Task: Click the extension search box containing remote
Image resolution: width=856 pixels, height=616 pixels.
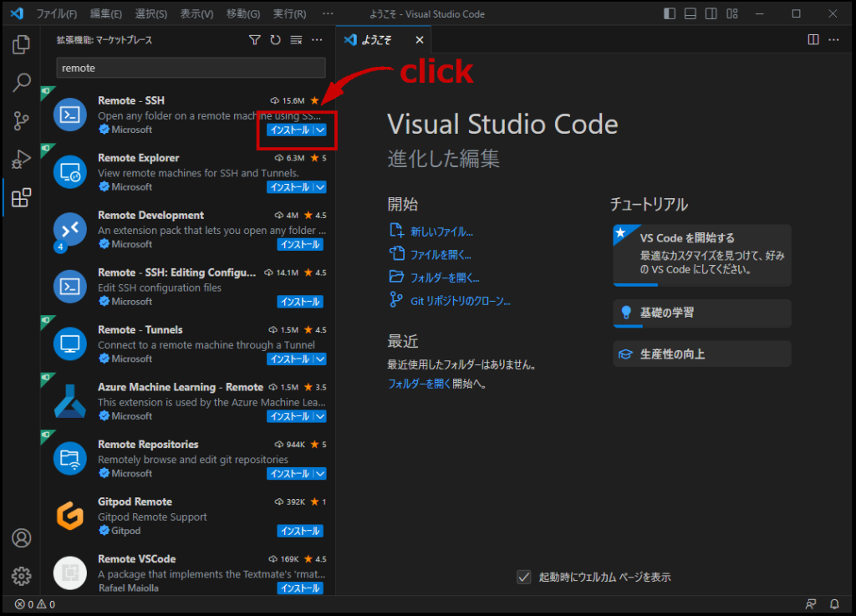Action: [191, 68]
